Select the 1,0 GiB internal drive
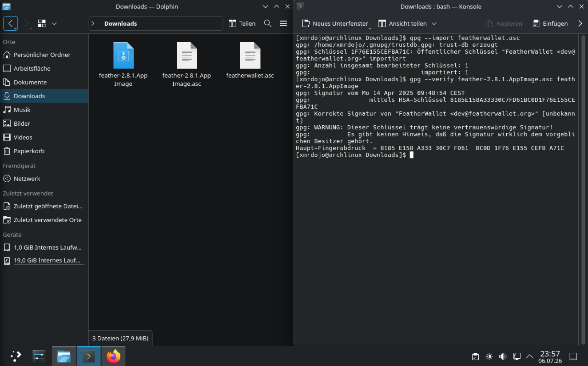Viewport: 588px width, 366px height. [44, 248]
